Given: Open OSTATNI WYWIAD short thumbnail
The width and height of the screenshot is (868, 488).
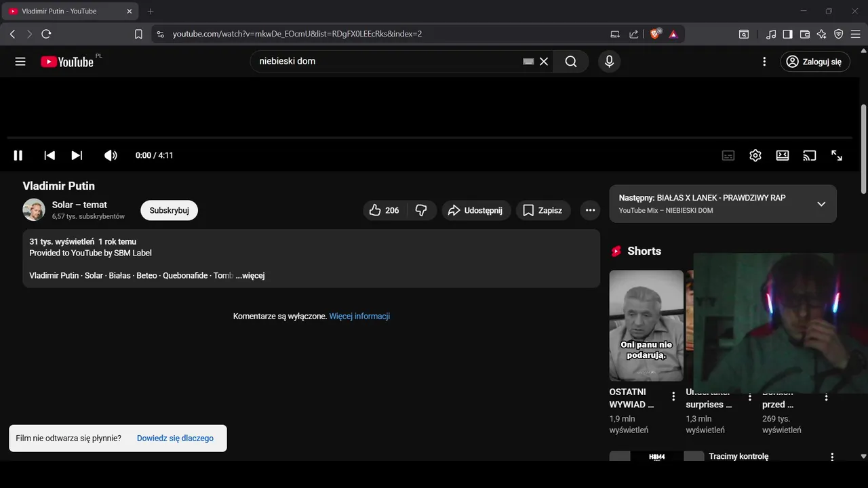Looking at the screenshot, I should 646,325.
